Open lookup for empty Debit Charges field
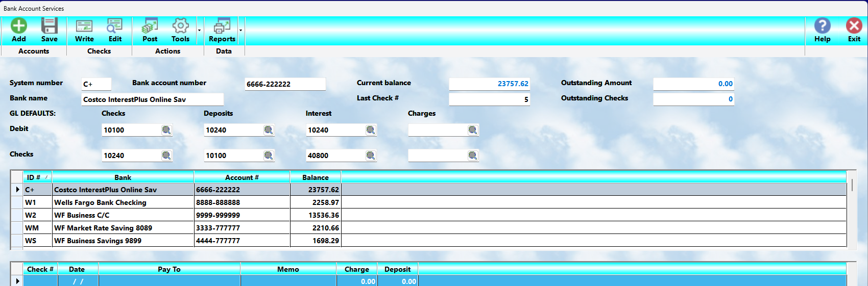The image size is (868, 286). 473,130
